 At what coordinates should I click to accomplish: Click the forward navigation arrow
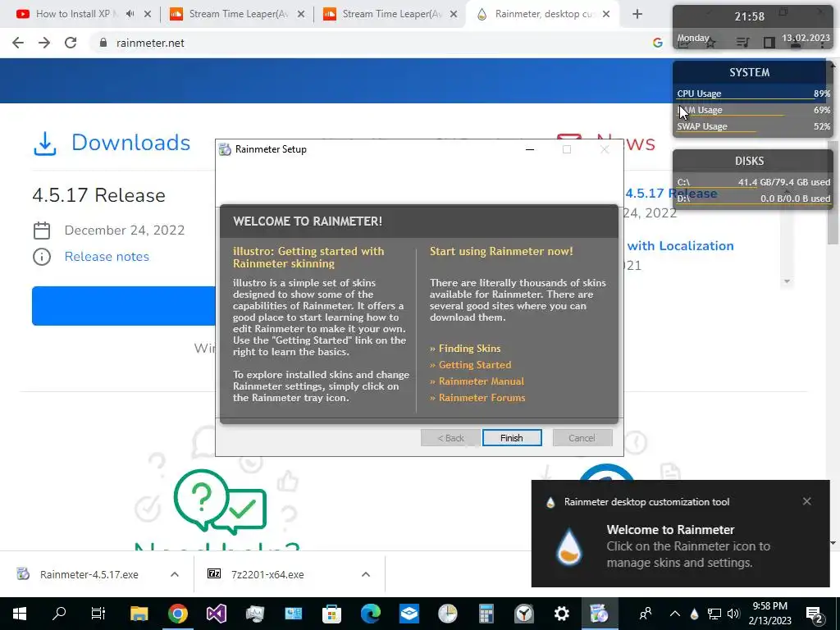[44, 43]
